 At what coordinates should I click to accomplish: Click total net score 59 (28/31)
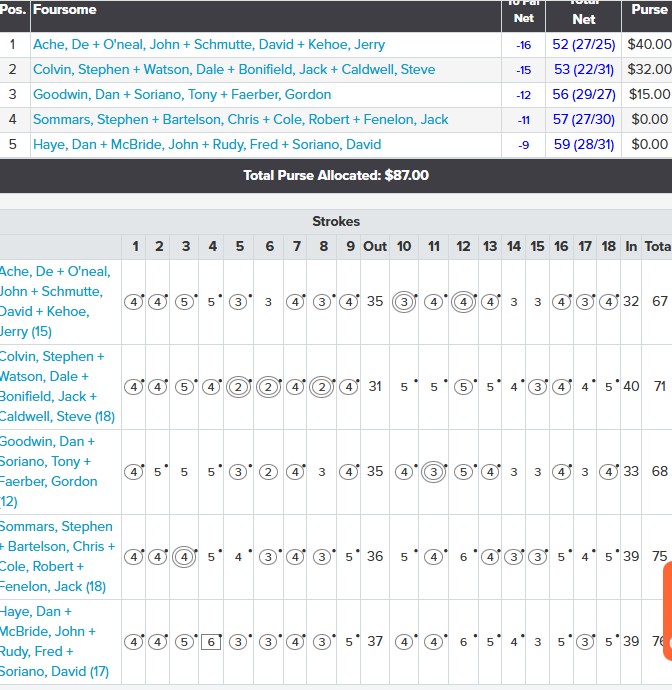pyautogui.click(x=584, y=145)
